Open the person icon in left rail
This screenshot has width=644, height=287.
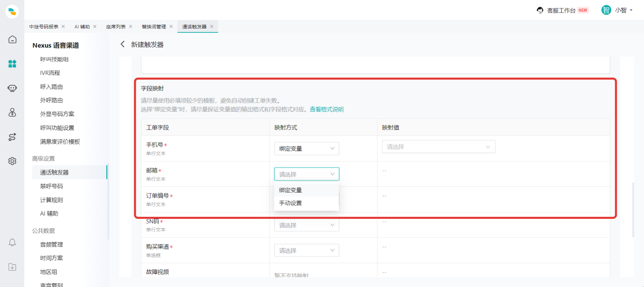12,113
